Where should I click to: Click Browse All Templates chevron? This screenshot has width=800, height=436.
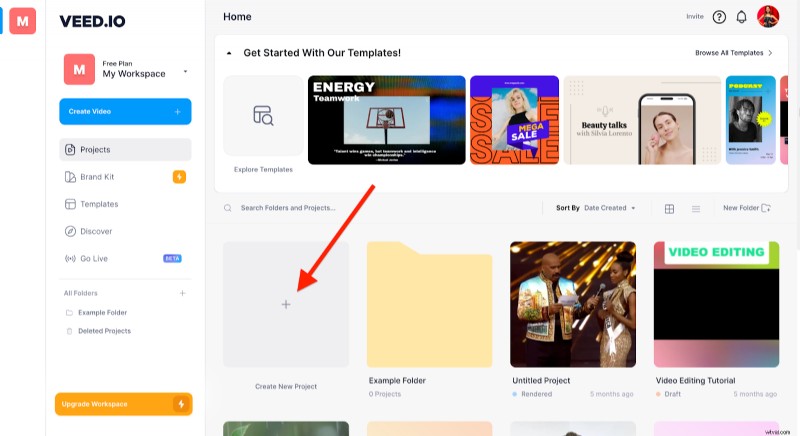click(770, 53)
